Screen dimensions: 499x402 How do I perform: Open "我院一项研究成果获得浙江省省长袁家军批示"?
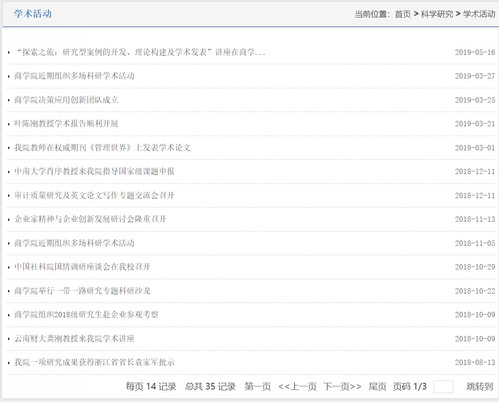click(x=94, y=362)
